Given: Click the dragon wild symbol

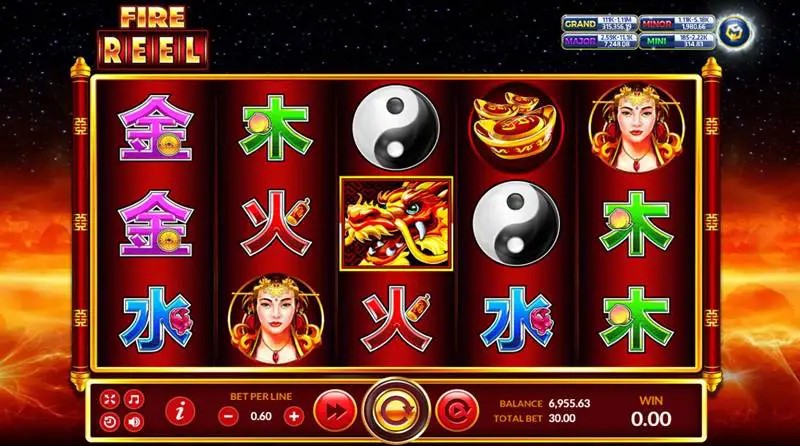Looking at the screenshot, I should coord(396,224).
